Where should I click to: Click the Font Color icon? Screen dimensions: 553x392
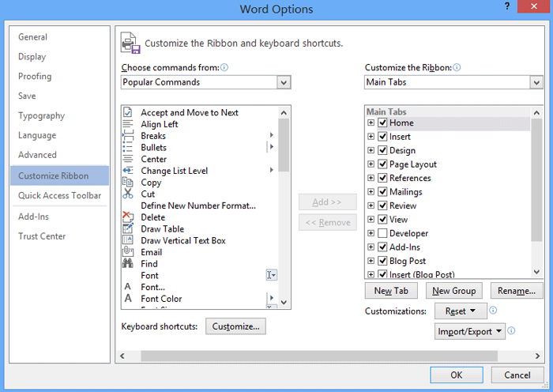(x=128, y=298)
